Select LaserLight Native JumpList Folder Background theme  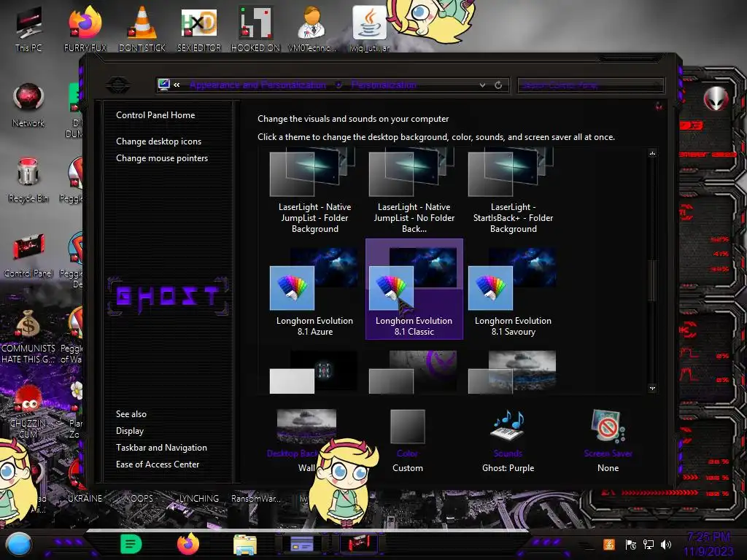[x=315, y=191]
